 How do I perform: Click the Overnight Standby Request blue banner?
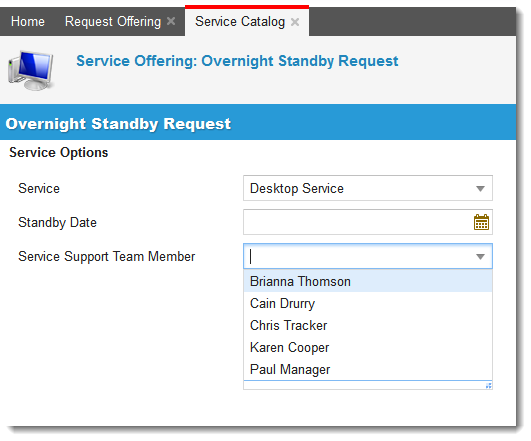click(x=258, y=123)
